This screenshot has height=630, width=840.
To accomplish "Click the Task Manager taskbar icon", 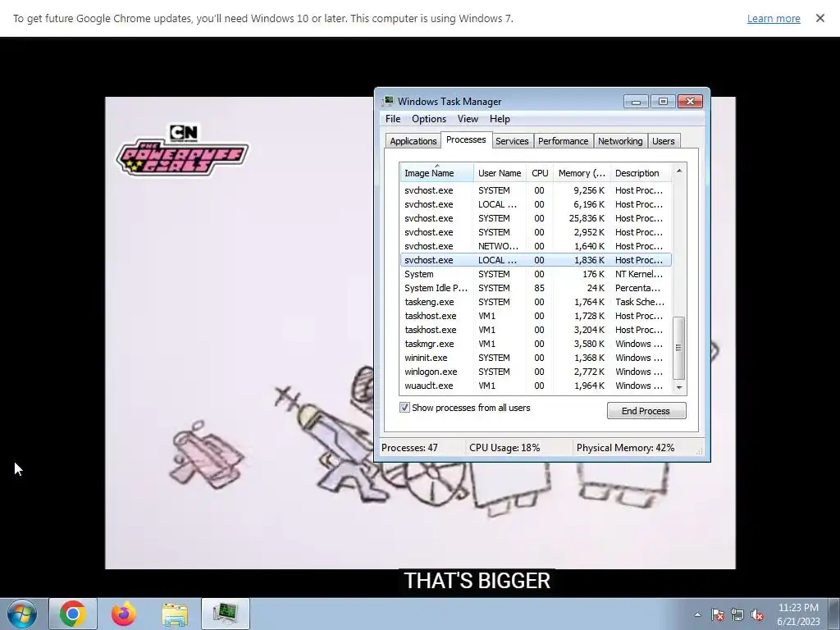I will tap(226, 614).
